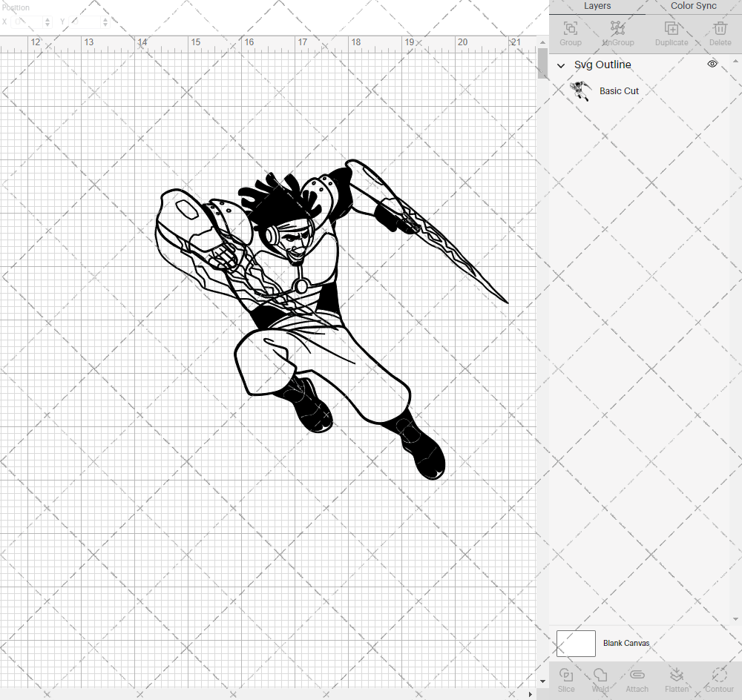Hide the Svg Outline layer with the eye icon
Screen dimensions: 742x700
(x=712, y=64)
